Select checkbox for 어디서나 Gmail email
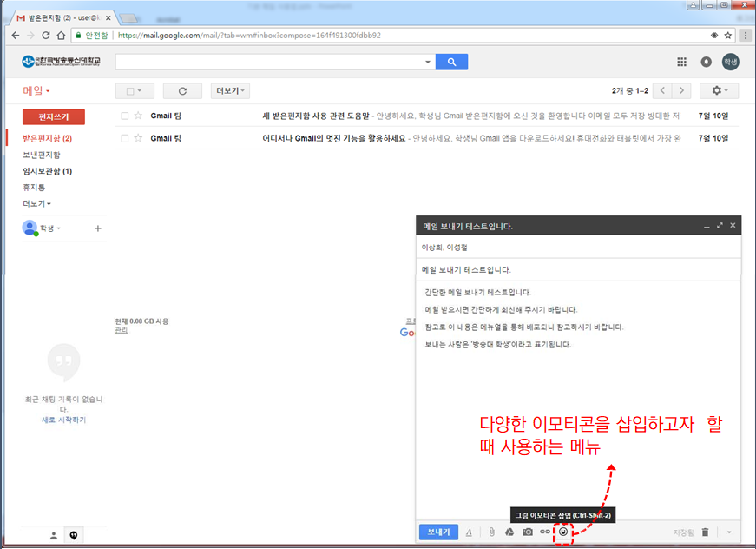Viewport: 756px width, 549px height. coord(125,138)
